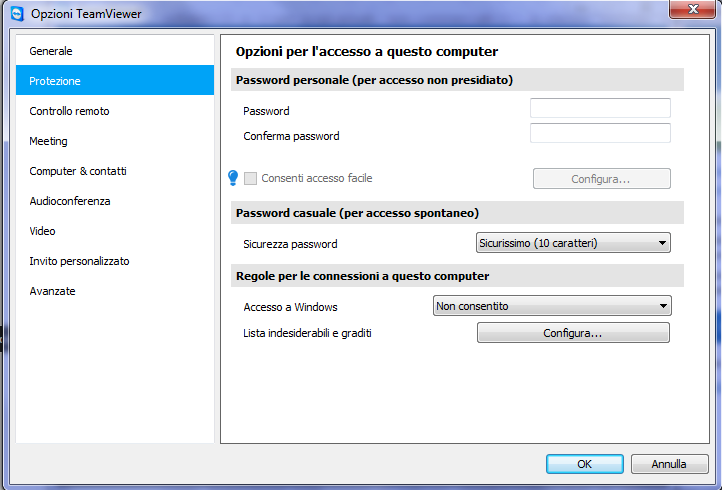This screenshot has width=722, height=490.
Task: Switch to the Avanzate options
Action: pyautogui.click(x=53, y=291)
